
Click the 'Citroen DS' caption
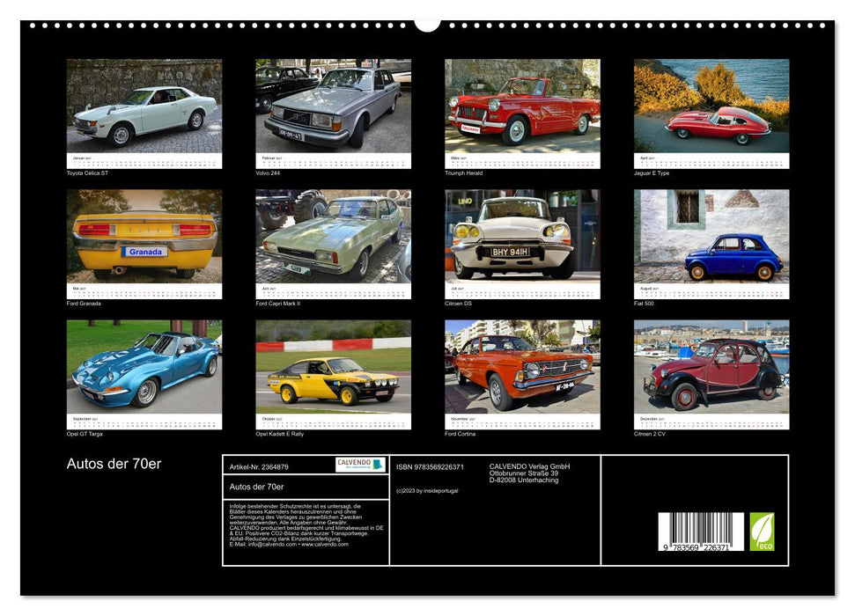[x=458, y=304]
